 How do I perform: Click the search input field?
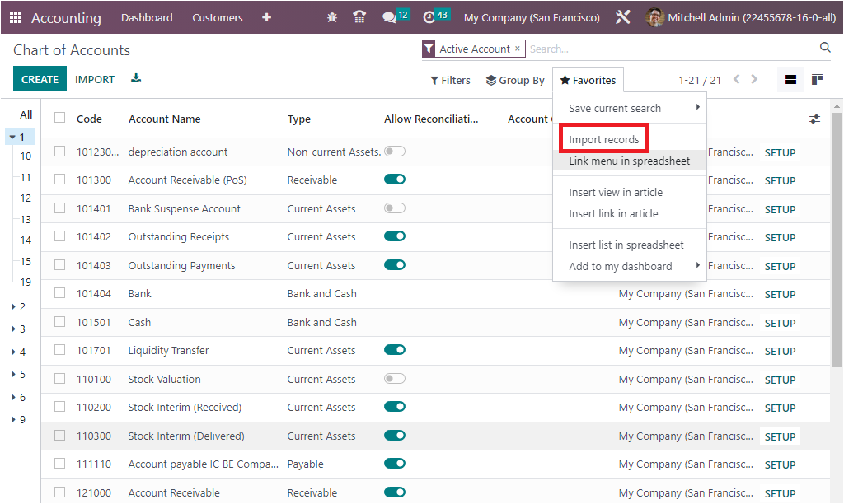coord(673,49)
